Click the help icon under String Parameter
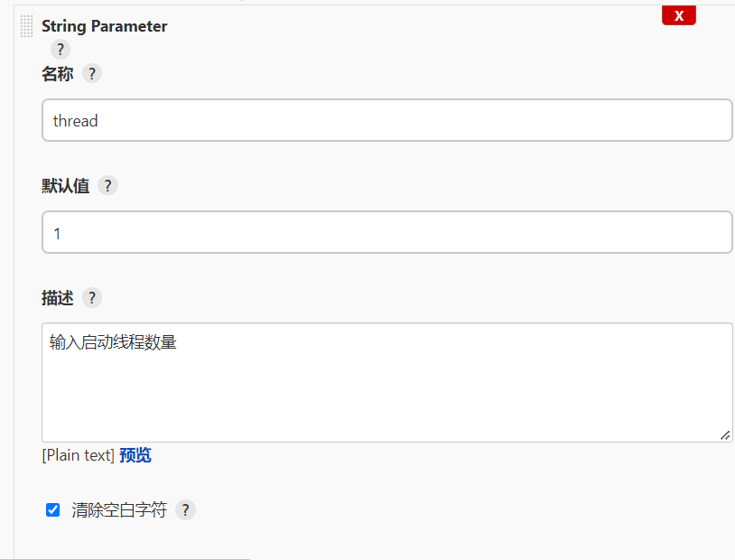Image resolution: width=735 pixels, height=560 pixels. (60, 50)
